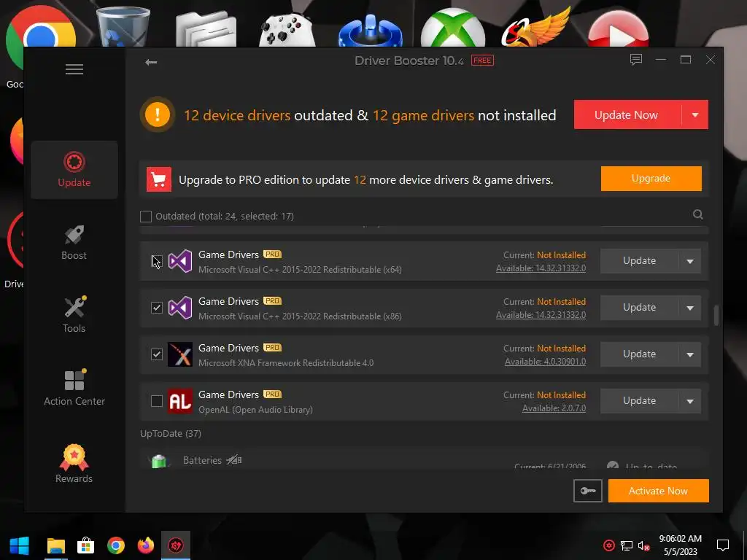Click the driver list scrollbar thumb
Viewport: 747px width, 560px height.
(x=716, y=315)
